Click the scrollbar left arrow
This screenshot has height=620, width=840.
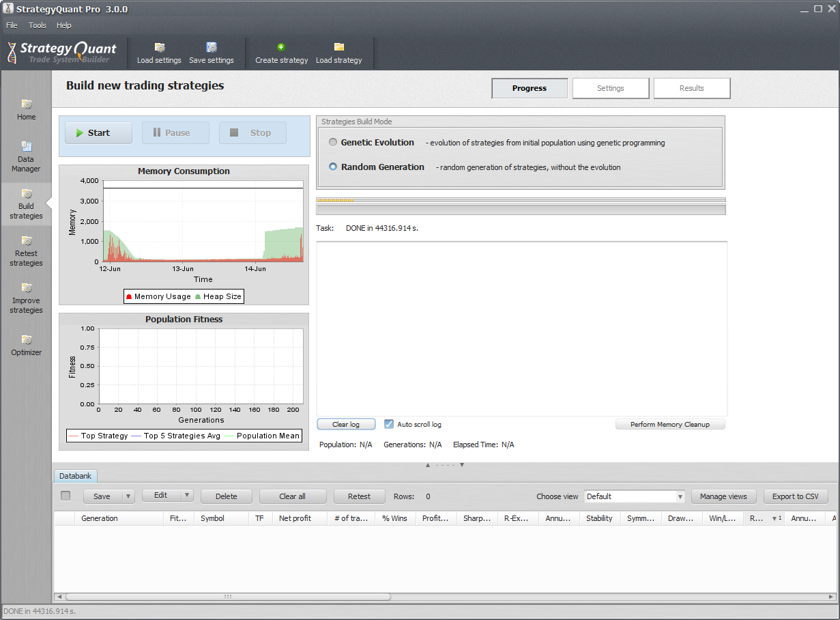point(59,597)
